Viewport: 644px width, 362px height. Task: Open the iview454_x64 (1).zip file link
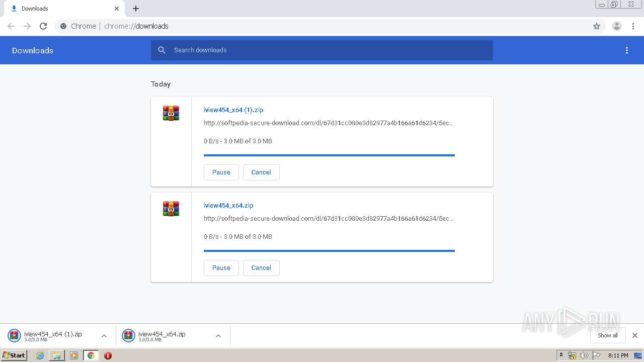click(x=233, y=110)
